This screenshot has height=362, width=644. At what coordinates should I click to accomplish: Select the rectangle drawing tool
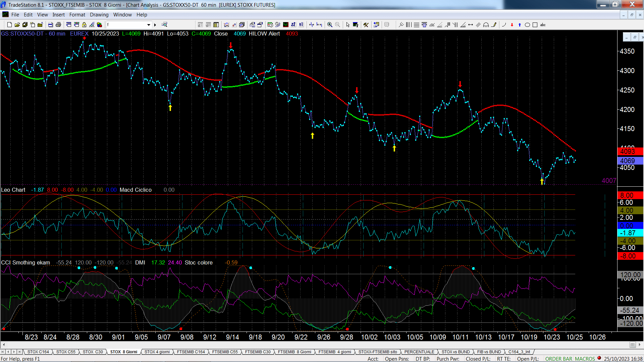(535, 25)
